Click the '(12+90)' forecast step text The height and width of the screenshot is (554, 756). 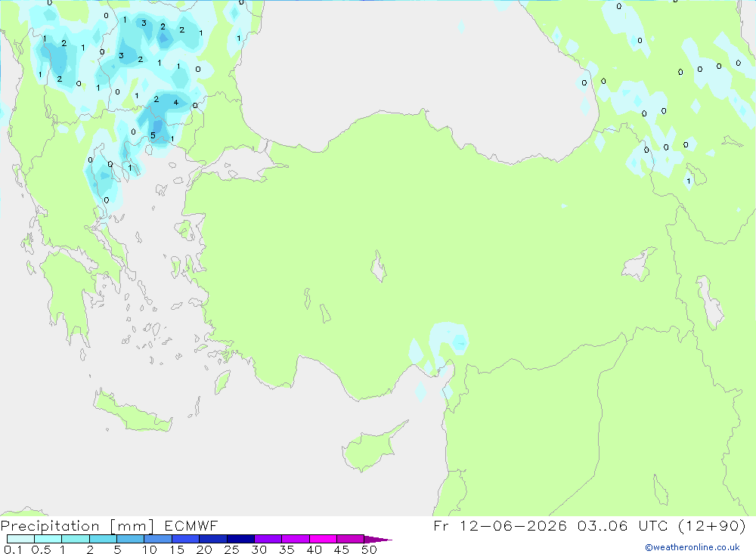pyautogui.click(x=712, y=525)
